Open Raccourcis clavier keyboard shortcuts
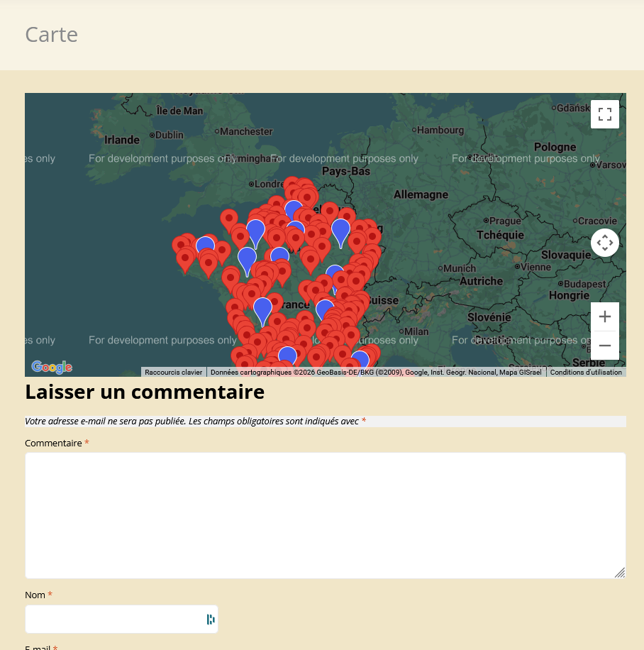The width and height of the screenshot is (644, 650). [174, 372]
